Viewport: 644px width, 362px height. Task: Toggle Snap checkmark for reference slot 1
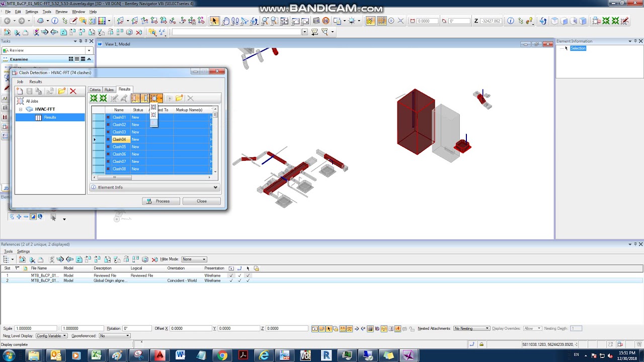239,276
